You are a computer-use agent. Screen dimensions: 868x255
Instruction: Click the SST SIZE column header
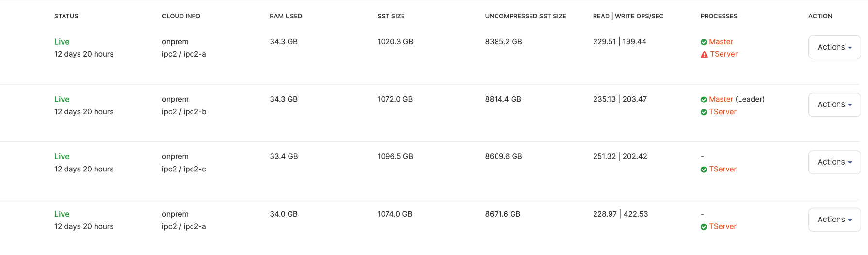coord(391,16)
